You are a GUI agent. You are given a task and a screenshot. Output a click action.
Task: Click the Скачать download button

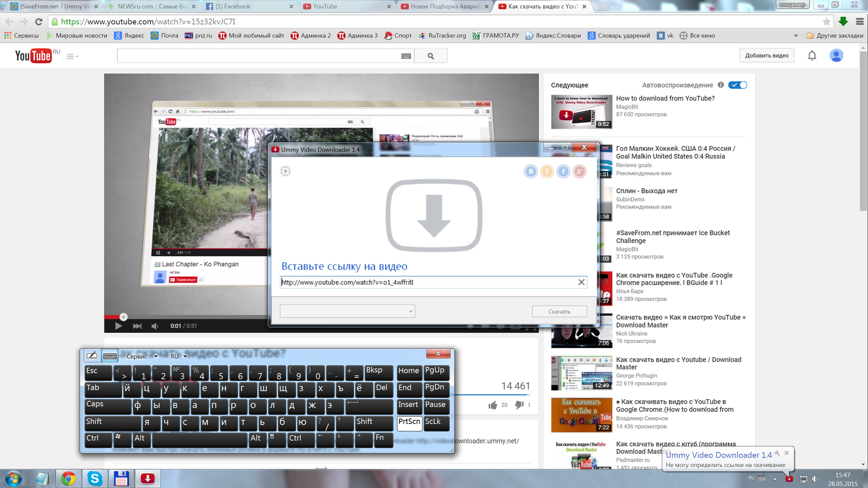point(559,311)
